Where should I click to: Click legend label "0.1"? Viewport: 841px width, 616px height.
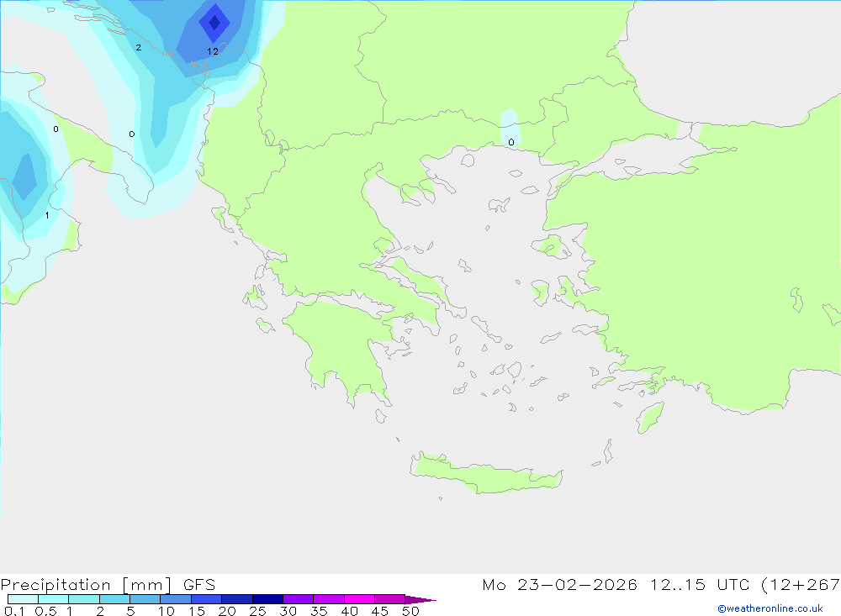(14, 611)
